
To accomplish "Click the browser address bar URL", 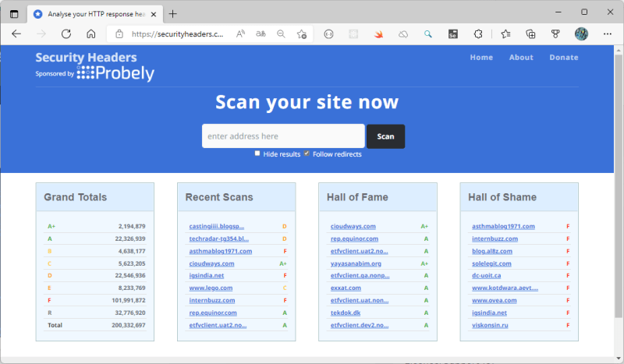I will [178, 34].
